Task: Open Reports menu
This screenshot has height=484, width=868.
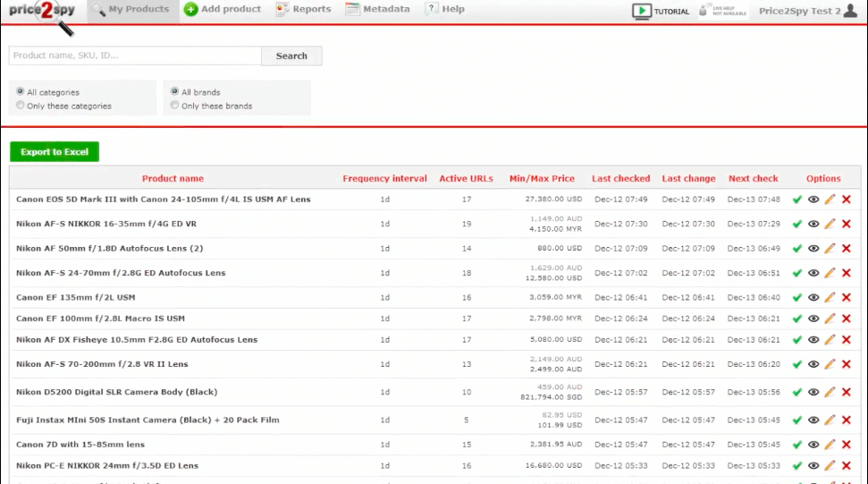Action: [x=303, y=10]
